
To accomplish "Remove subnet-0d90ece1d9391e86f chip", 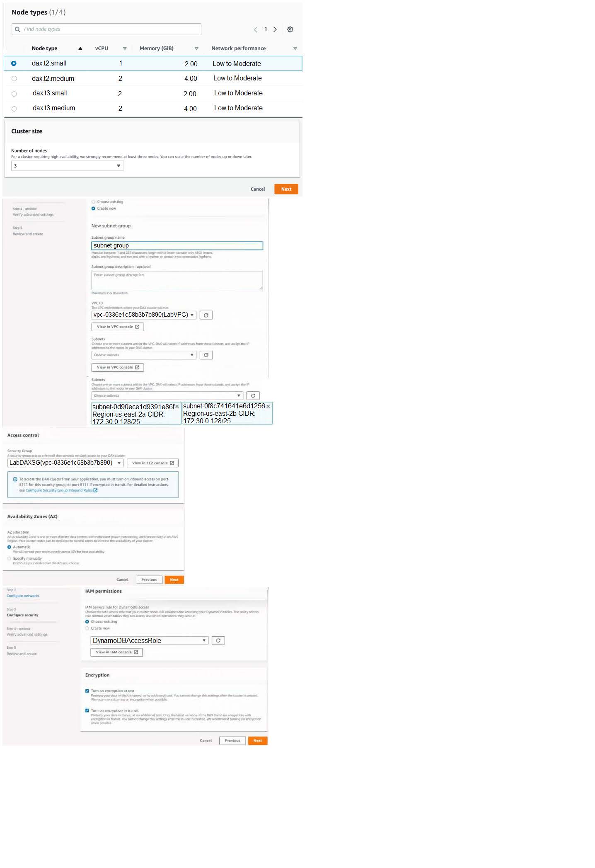I will tap(177, 407).
